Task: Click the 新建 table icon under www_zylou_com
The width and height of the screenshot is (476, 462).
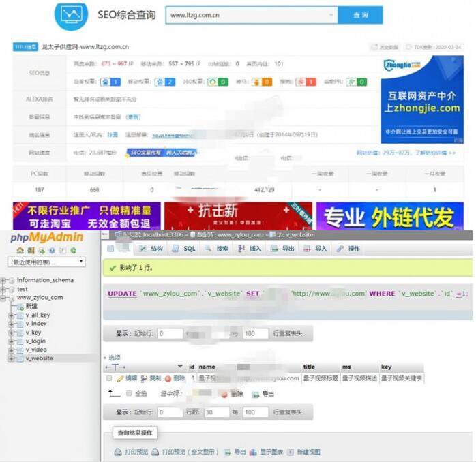Action: pos(20,307)
